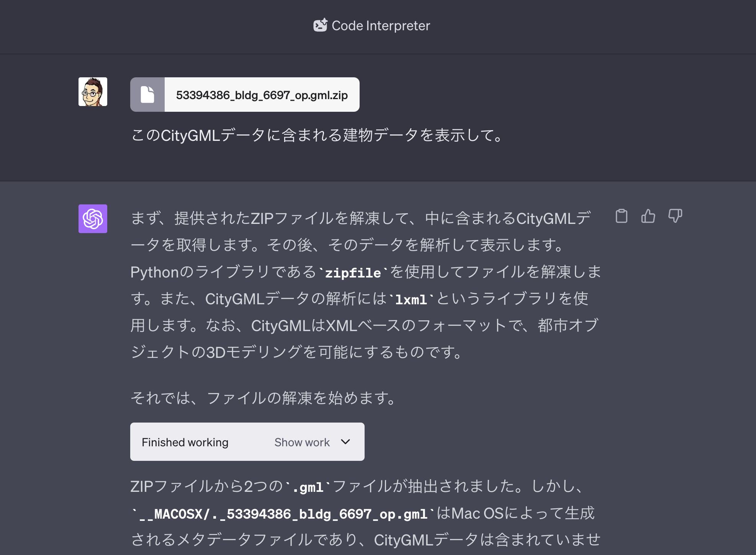Toggle thumbs up on the assistant's reply
The image size is (756, 555).
tap(648, 216)
